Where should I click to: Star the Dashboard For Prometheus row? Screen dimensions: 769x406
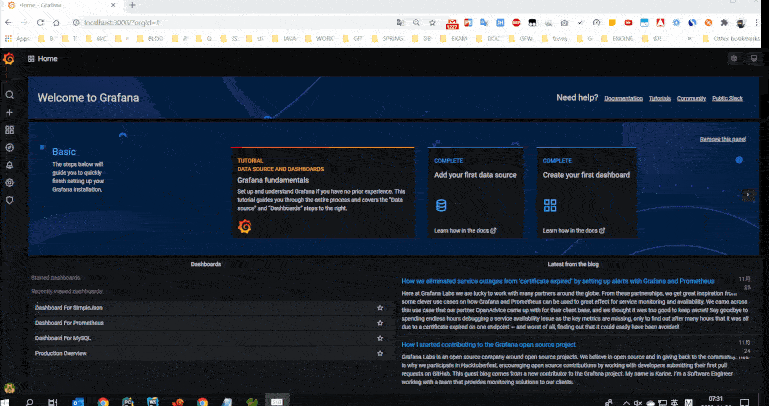[x=380, y=323]
